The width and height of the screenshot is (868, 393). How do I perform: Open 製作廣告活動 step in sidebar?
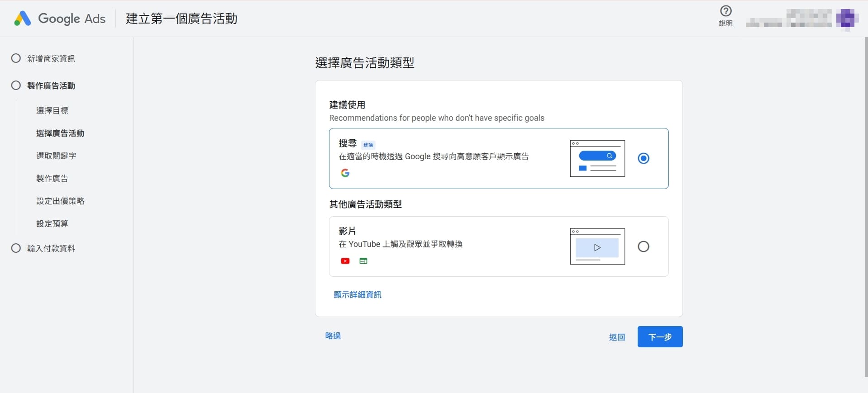coord(51,85)
